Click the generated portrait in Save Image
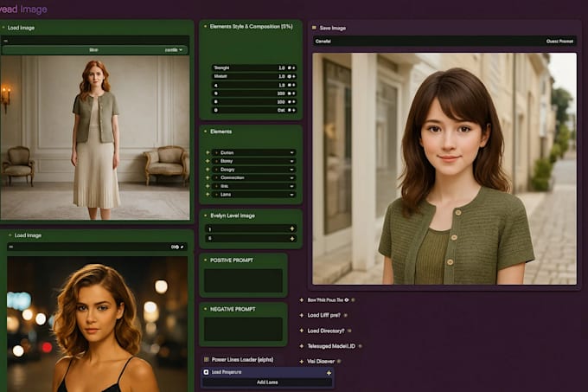This screenshot has height=392, width=588. click(444, 169)
